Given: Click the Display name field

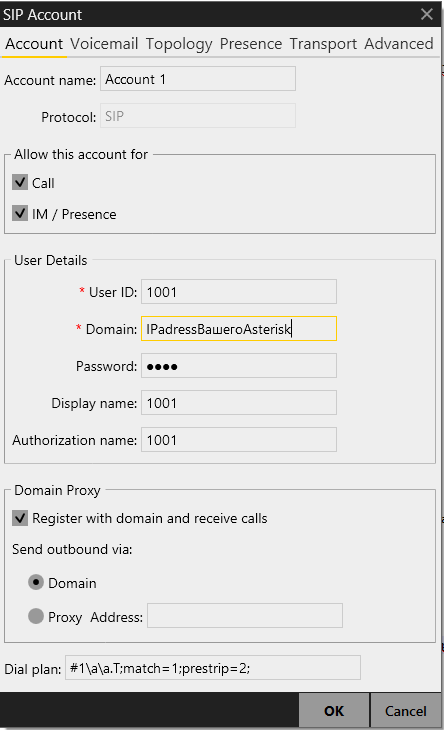Looking at the screenshot, I should pos(239,403).
